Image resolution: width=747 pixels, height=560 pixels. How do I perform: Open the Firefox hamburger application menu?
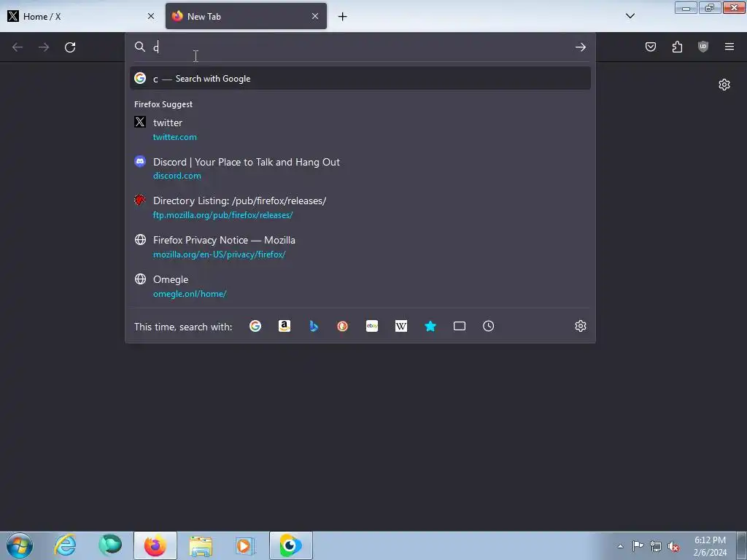[729, 47]
